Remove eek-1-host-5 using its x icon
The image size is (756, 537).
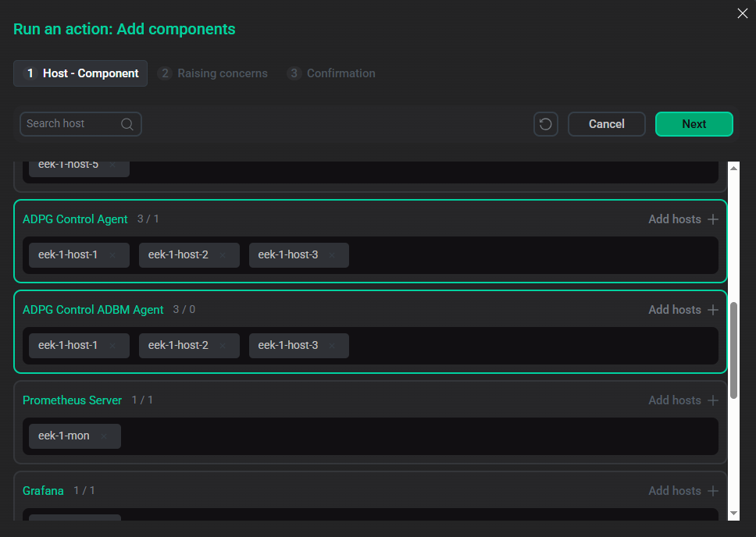[112, 165]
